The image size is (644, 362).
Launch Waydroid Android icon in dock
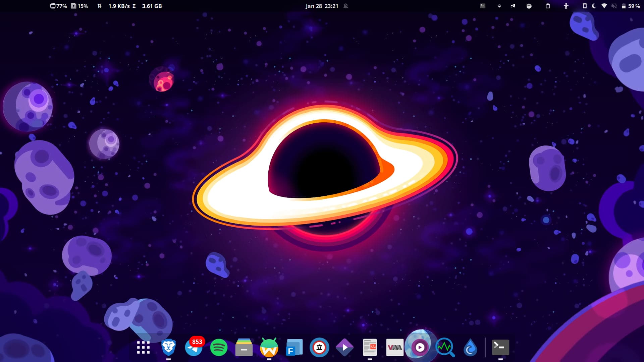coord(269,348)
